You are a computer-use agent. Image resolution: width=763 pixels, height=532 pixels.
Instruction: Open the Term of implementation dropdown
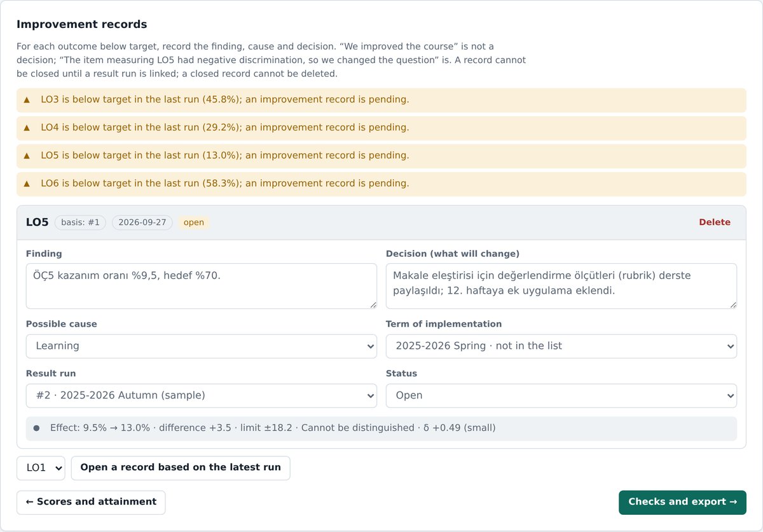(x=561, y=346)
